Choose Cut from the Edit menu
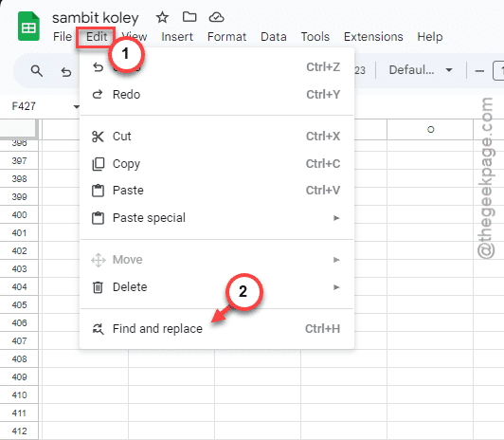 pos(217,137)
